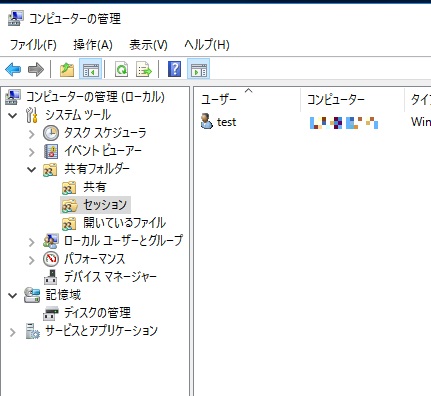Click the 記憶域 storage icon
Image resolution: width=431 pixels, height=396 pixels.
click(x=32, y=295)
